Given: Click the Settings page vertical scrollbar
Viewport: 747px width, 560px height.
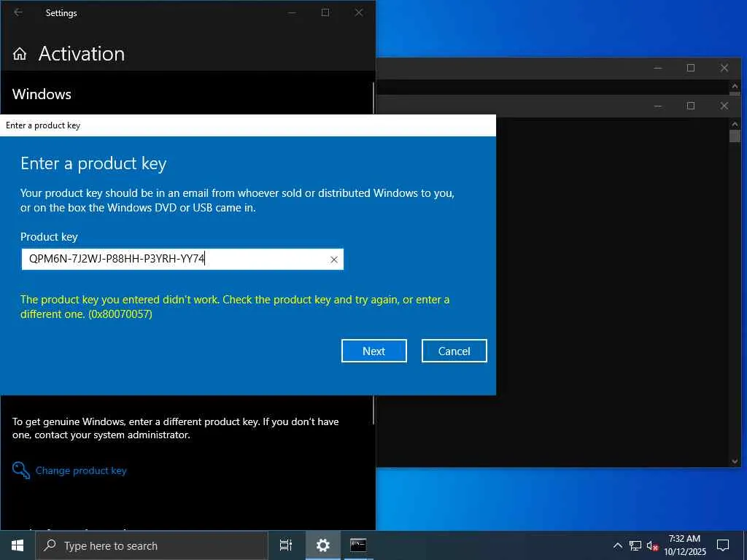Looking at the screenshot, I should click(x=373, y=98).
